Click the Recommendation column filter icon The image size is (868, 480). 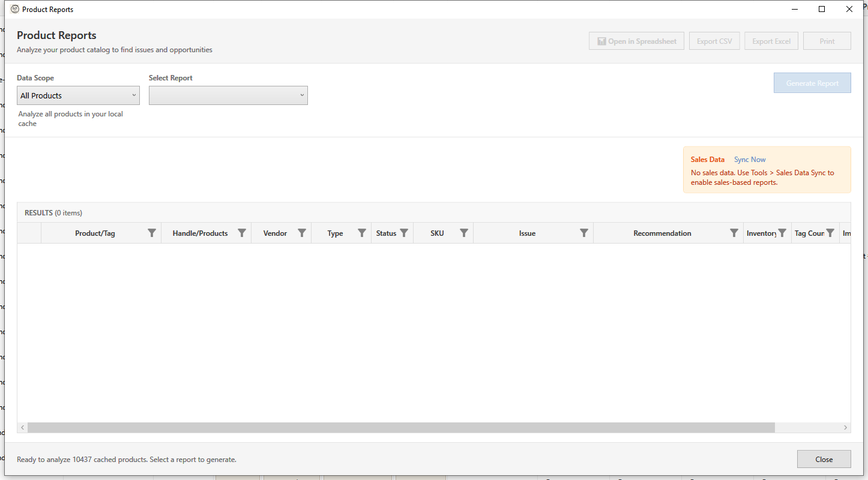734,233
